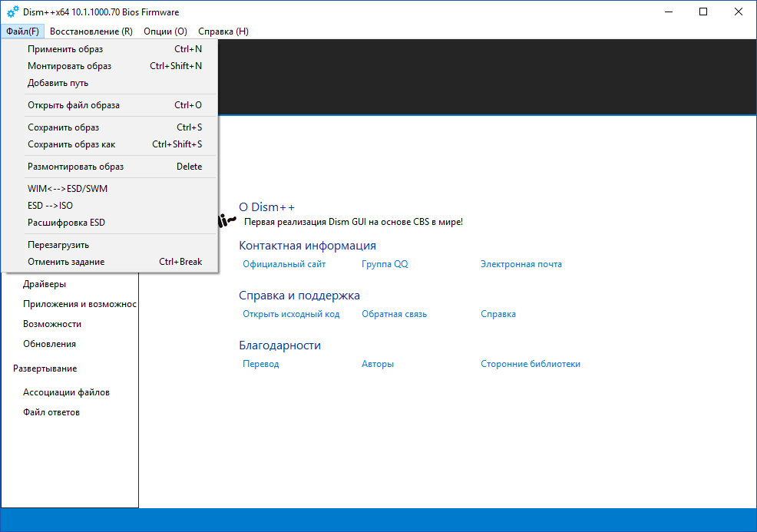Click the Контактная информация heading

[x=308, y=245]
